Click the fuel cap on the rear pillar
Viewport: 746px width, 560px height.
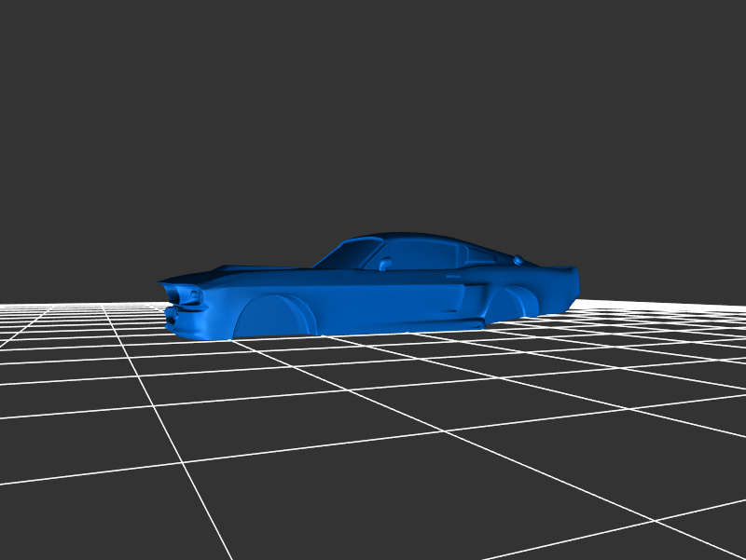[518, 260]
